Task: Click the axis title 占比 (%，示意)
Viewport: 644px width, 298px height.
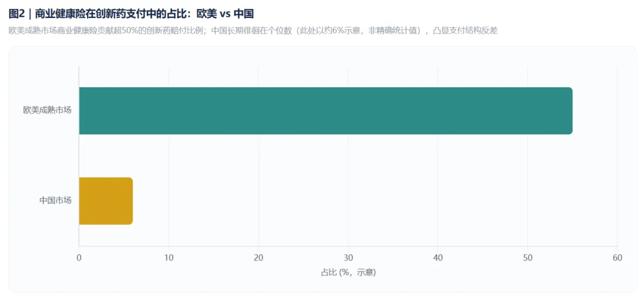Action: coord(348,272)
